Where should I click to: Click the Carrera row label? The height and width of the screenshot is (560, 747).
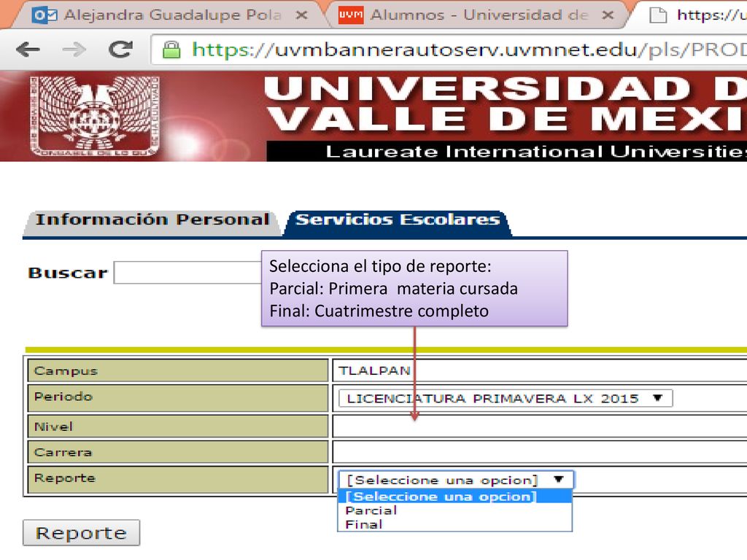[178, 452]
